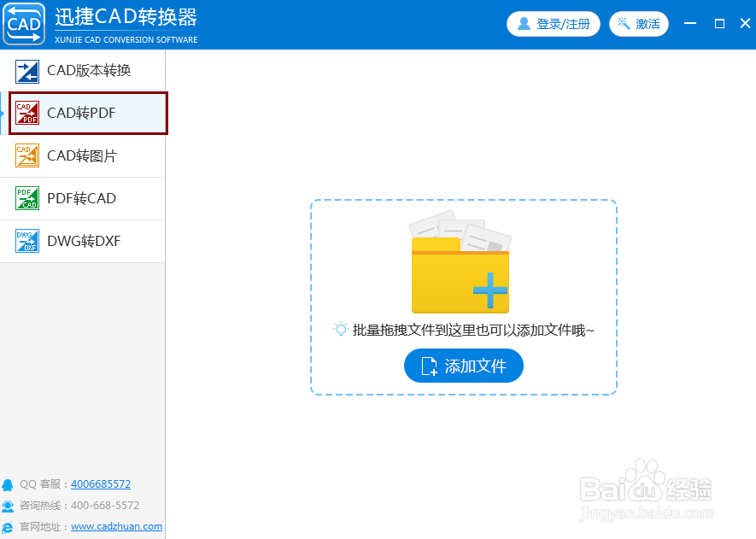Click the lightbulb tip icon

pyautogui.click(x=340, y=329)
